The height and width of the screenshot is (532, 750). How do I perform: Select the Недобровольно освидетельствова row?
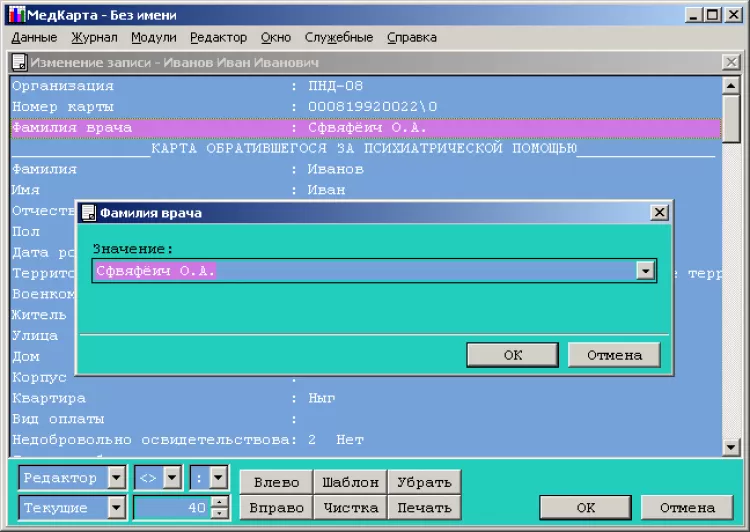coord(366,440)
